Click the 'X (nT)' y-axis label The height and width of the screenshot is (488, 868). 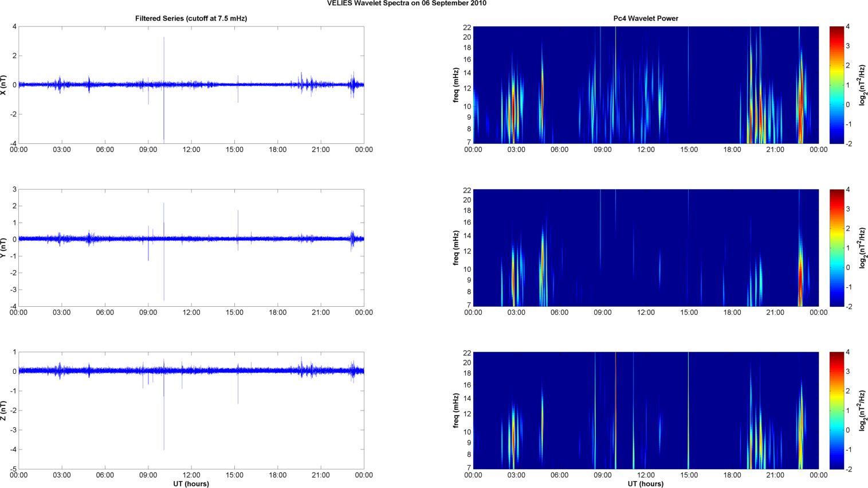[4, 85]
